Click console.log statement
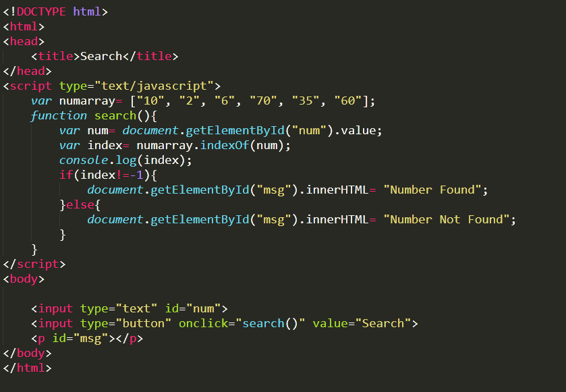Screen dimensions: 566x392 pyautogui.click(x=125, y=161)
